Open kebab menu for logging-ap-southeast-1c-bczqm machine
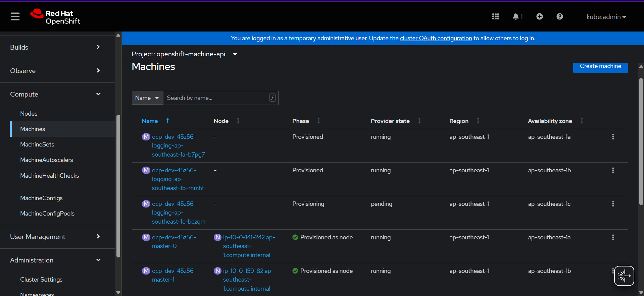 [613, 204]
